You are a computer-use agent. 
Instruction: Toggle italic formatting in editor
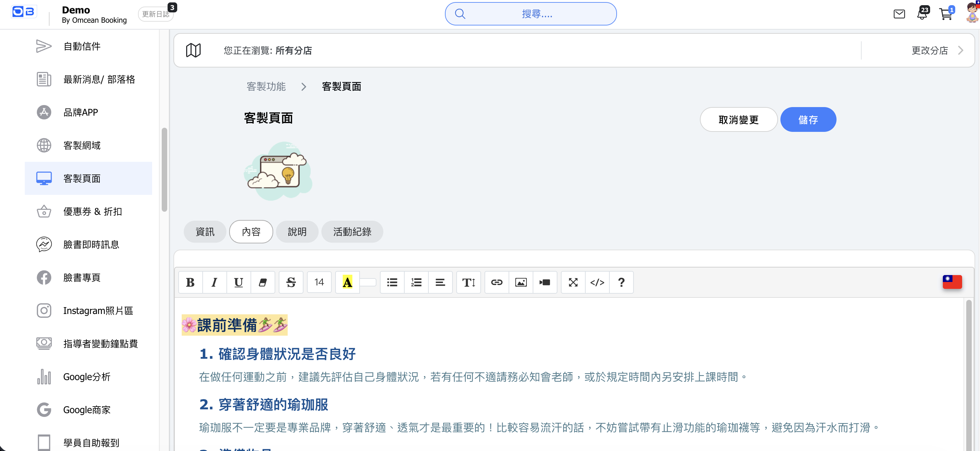214,282
